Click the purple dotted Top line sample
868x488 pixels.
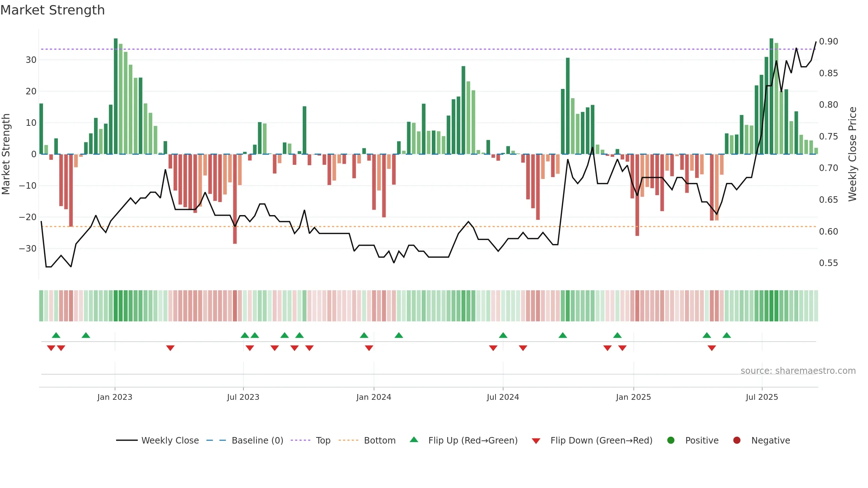click(x=301, y=440)
